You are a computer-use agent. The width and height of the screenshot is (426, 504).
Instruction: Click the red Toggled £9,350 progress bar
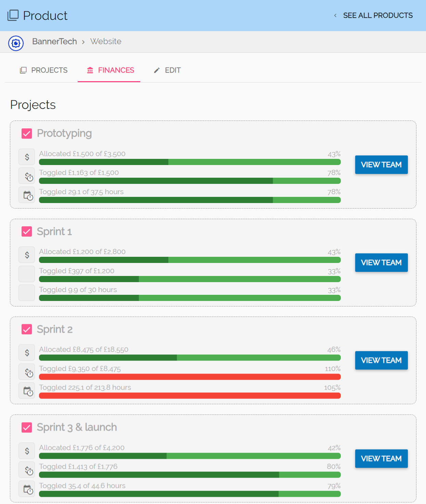click(x=190, y=377)
